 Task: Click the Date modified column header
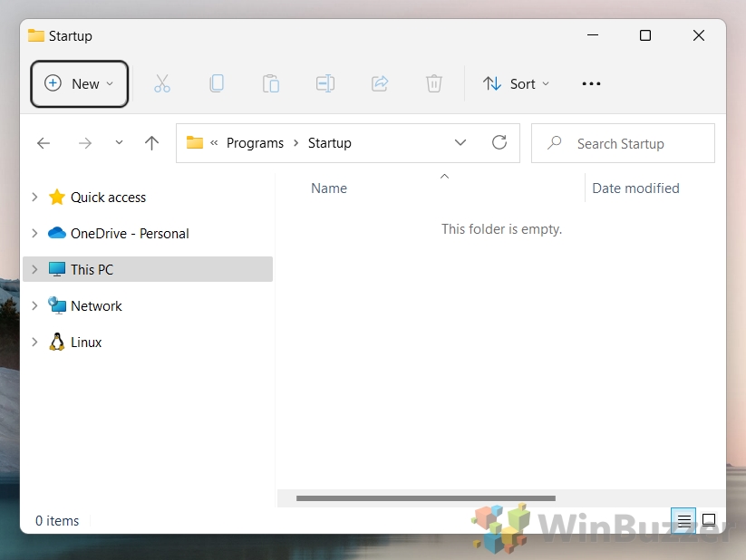(635, 188)
